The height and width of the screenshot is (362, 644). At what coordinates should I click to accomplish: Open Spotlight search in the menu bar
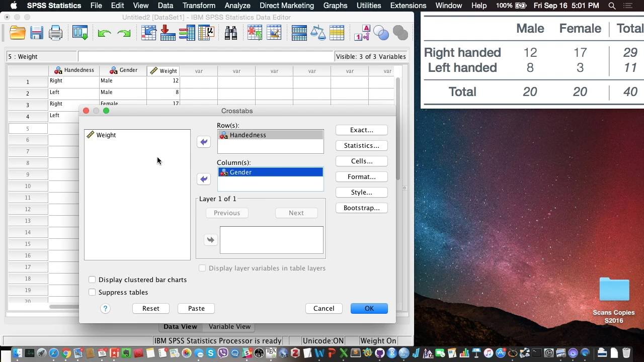(x=612, y=6)
